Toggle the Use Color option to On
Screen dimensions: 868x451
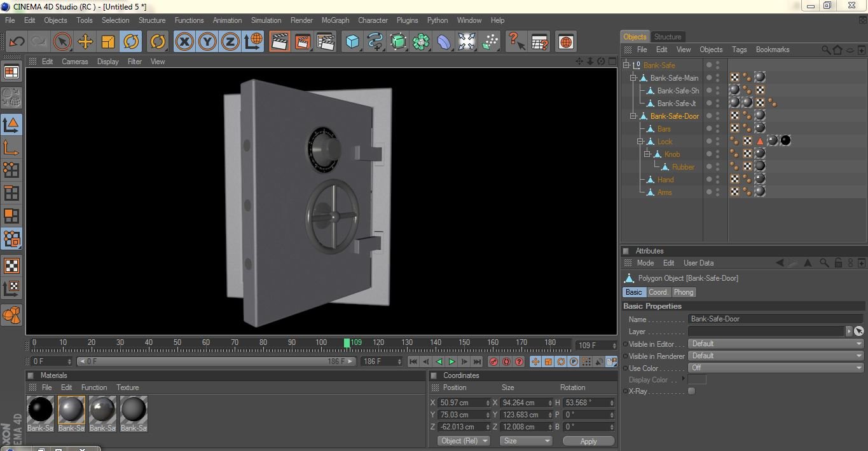[x=775, y=368]
